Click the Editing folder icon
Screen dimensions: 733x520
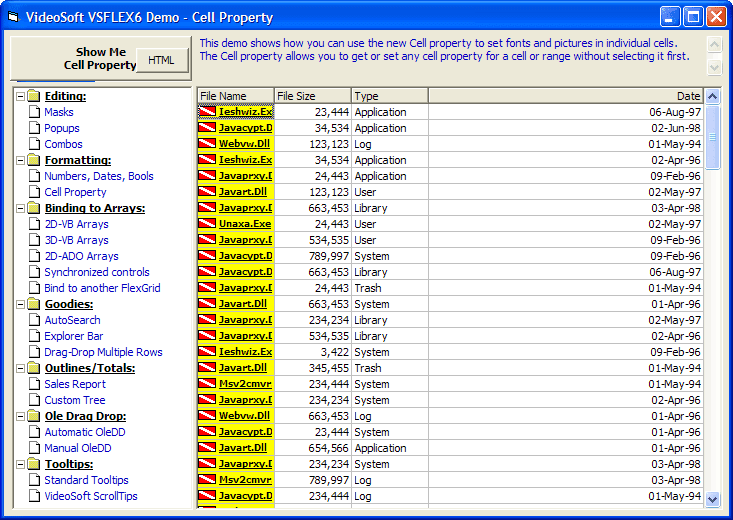(x=34, y=96)
